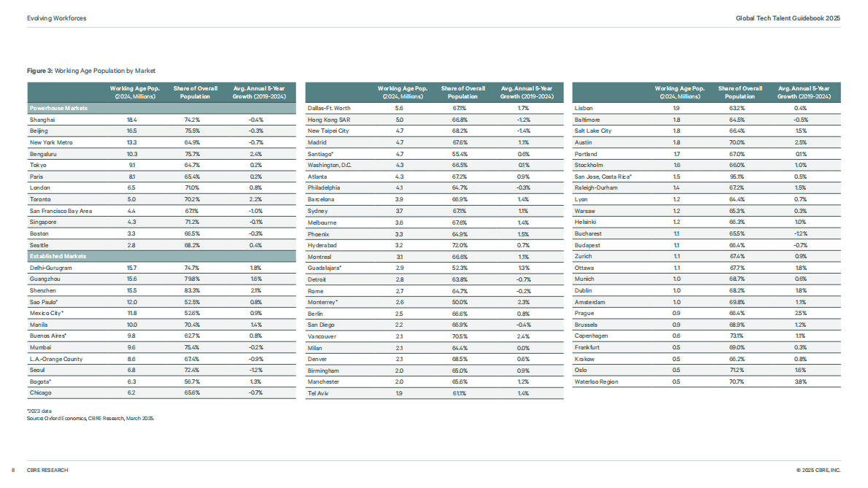
Task: Click right table's Avg. Annual 5-Year Growth header
Action: click(804, 93)
